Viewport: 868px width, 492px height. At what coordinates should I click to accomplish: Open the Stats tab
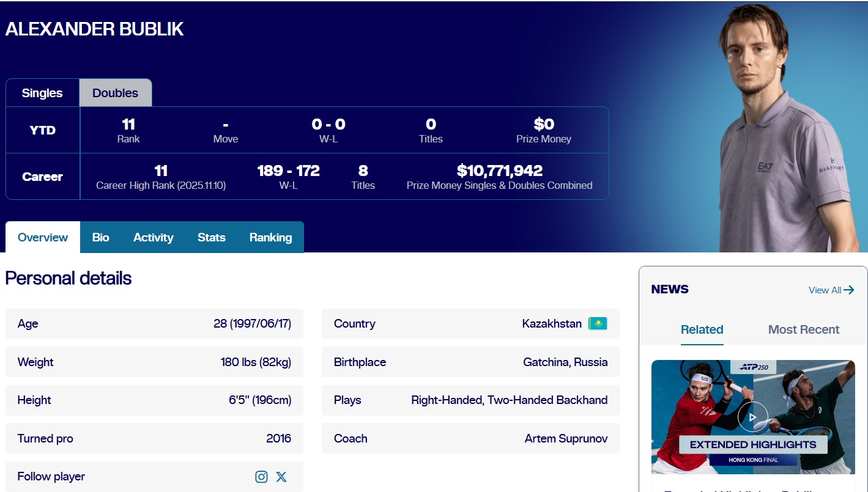tap(212, 237)
